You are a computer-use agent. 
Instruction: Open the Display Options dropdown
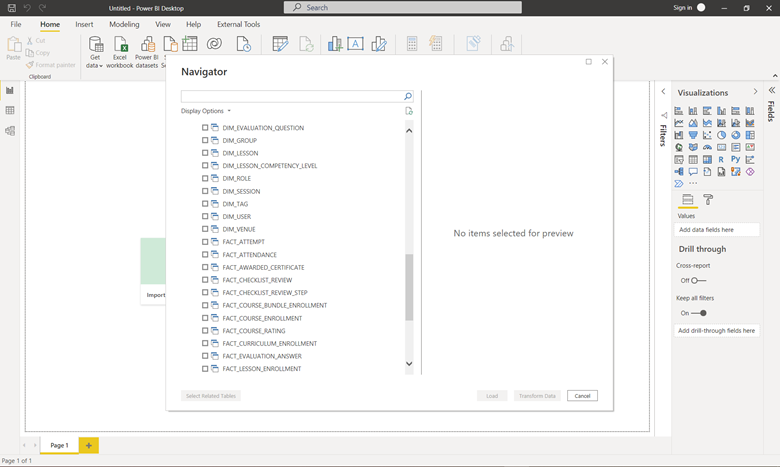(206, 111)
